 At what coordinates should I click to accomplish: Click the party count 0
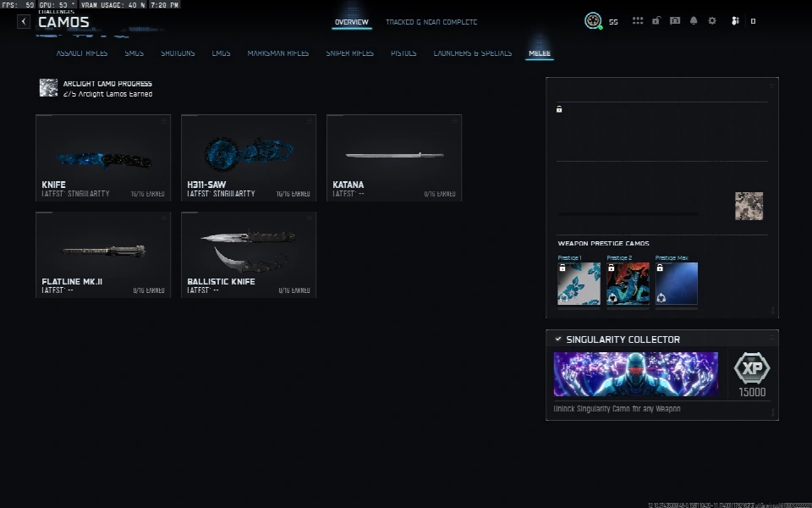pyautogui.click(x=753, y=21)
